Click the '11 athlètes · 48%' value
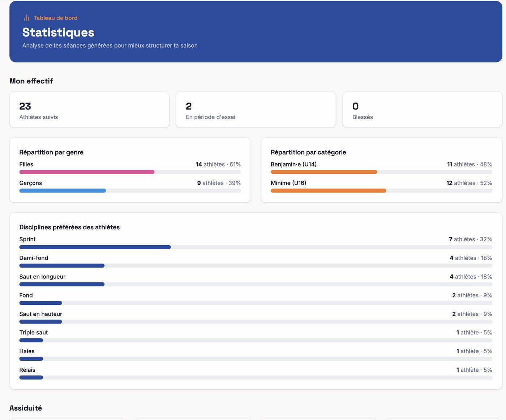 pos(469,164)
